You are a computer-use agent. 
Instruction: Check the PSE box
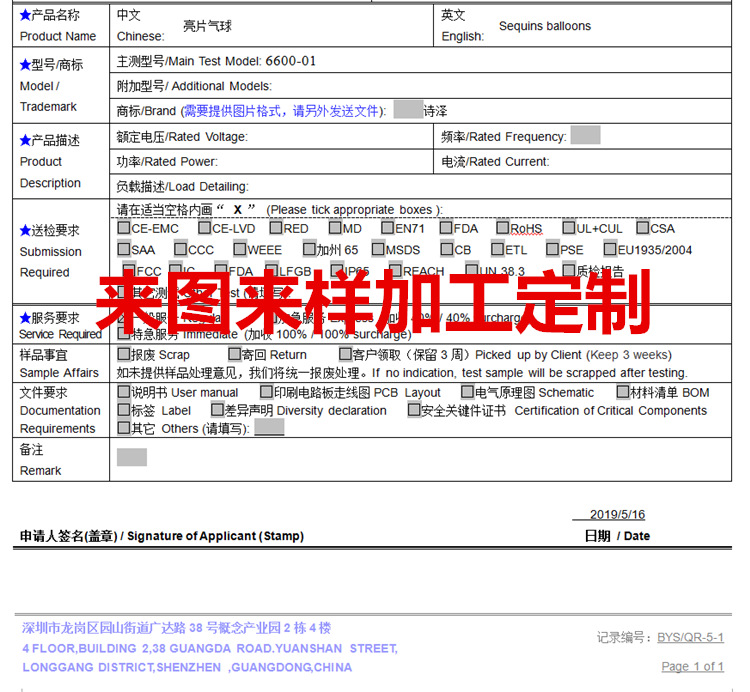[553, 249]
